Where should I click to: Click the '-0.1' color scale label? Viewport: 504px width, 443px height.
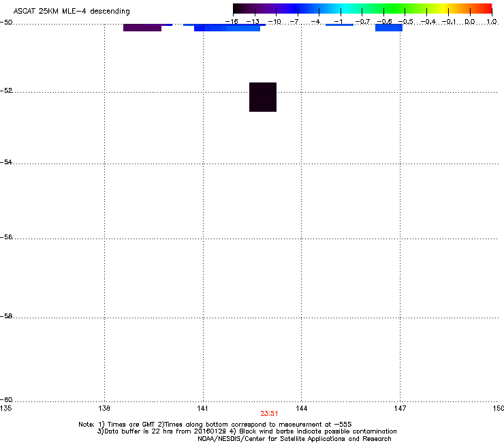[449, 22]
